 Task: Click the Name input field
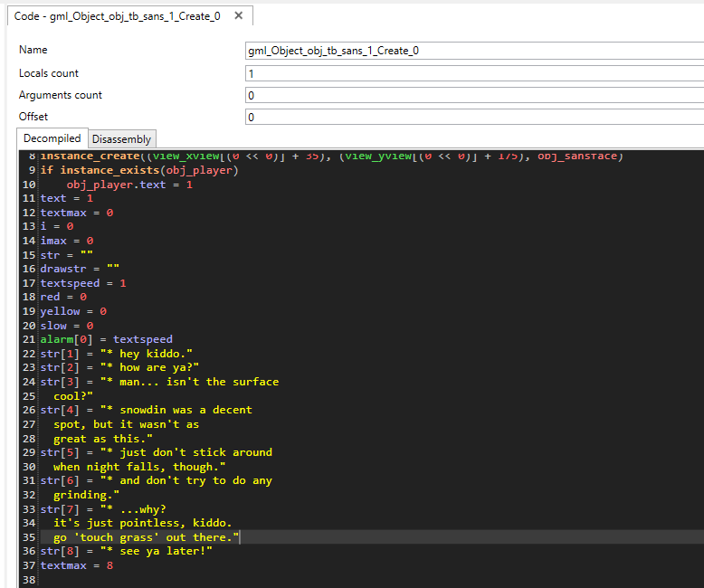(x=474, y=51)
